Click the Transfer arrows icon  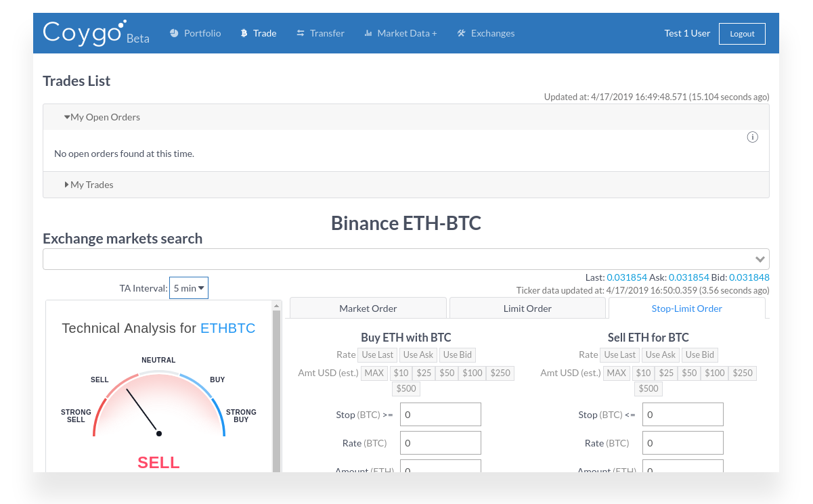[301, 33]
